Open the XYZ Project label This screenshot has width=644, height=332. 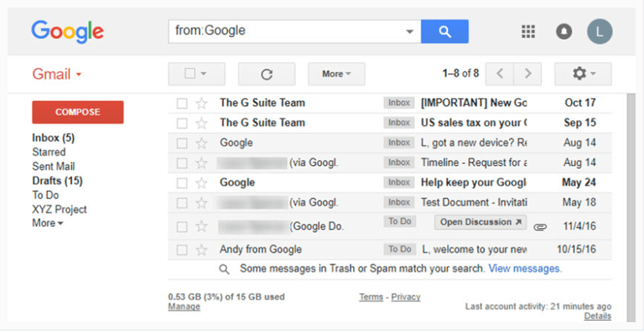point(59,210)
